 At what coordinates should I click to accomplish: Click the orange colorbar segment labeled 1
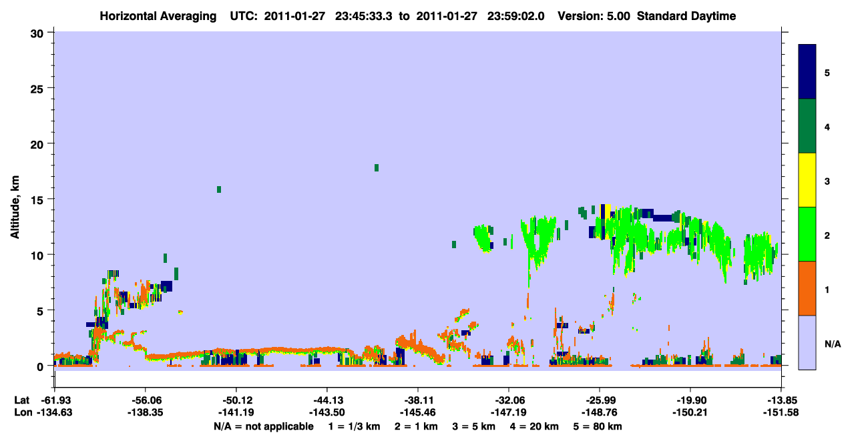807,288
